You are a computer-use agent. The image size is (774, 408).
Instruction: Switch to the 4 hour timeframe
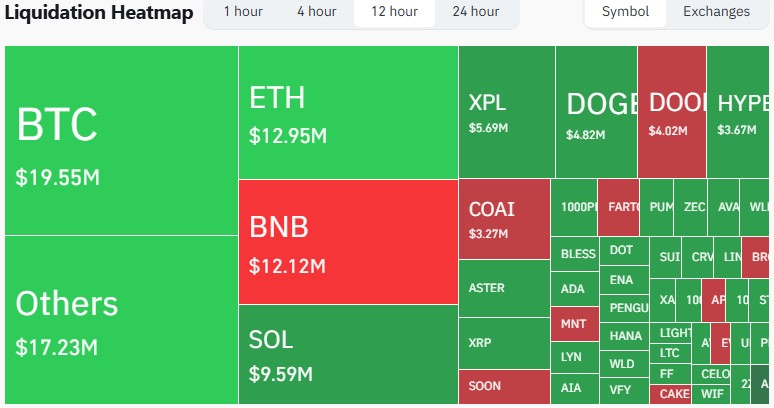coord(316,12)
